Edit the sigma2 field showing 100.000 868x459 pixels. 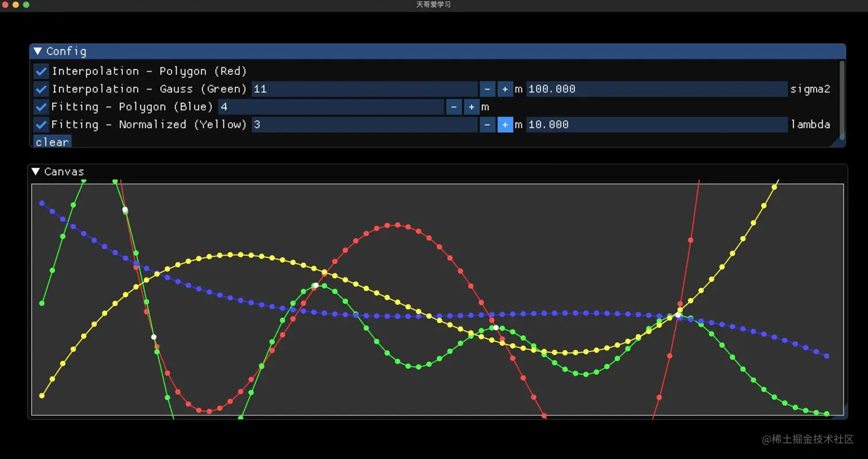(x=657, y=89)
